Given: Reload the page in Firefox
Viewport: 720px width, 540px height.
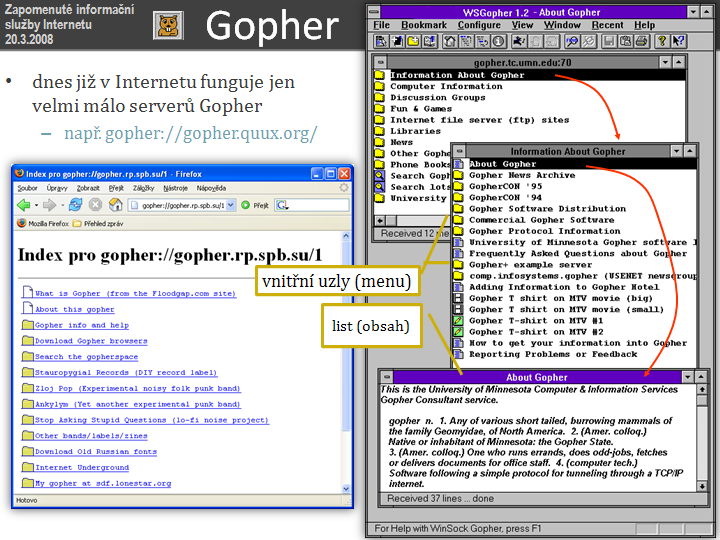Looking at the screenshot, I should point(76,204).
